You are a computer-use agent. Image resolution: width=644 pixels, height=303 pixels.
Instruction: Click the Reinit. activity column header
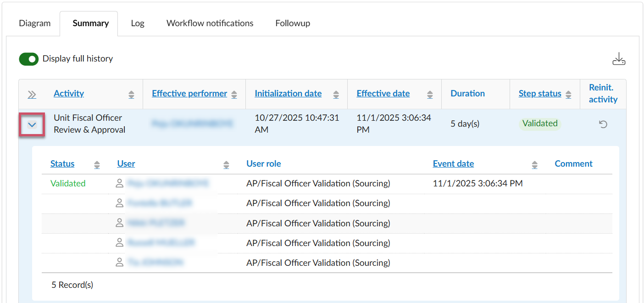point(603,93)
